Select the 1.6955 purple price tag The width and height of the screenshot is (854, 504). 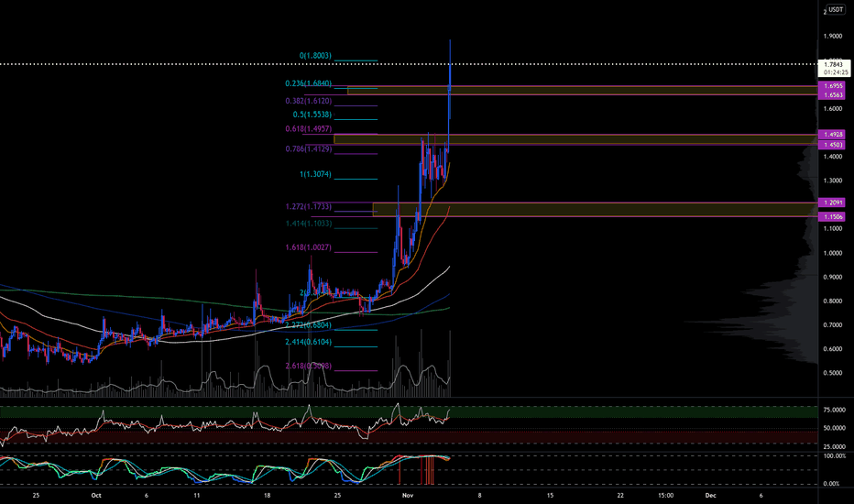(x=832, y=86)
